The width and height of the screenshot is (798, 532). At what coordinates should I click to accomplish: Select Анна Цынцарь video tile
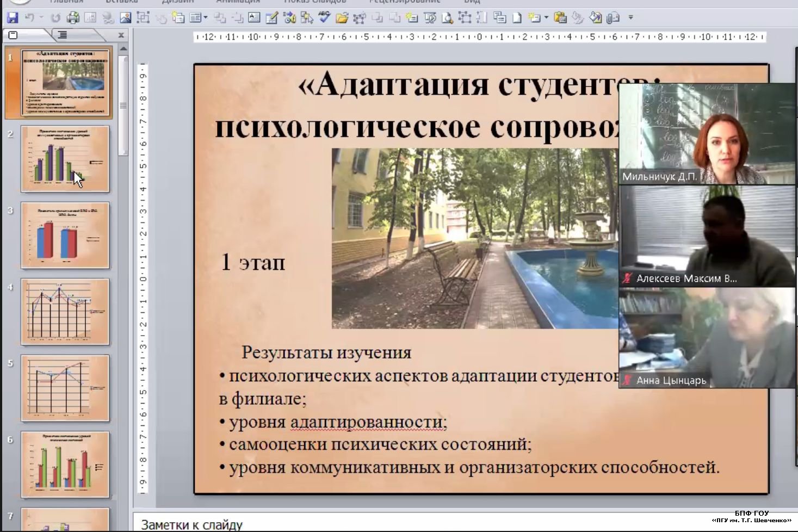(707, 338)
